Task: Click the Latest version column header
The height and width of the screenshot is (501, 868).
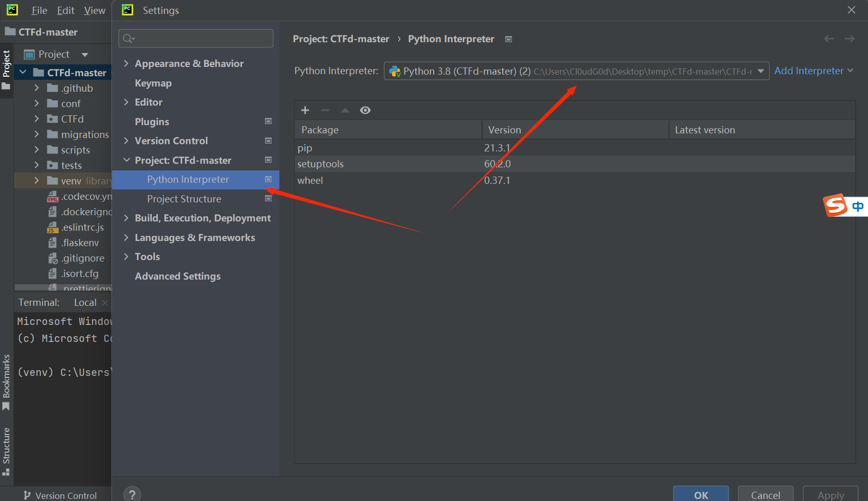Action: [762, 130]
